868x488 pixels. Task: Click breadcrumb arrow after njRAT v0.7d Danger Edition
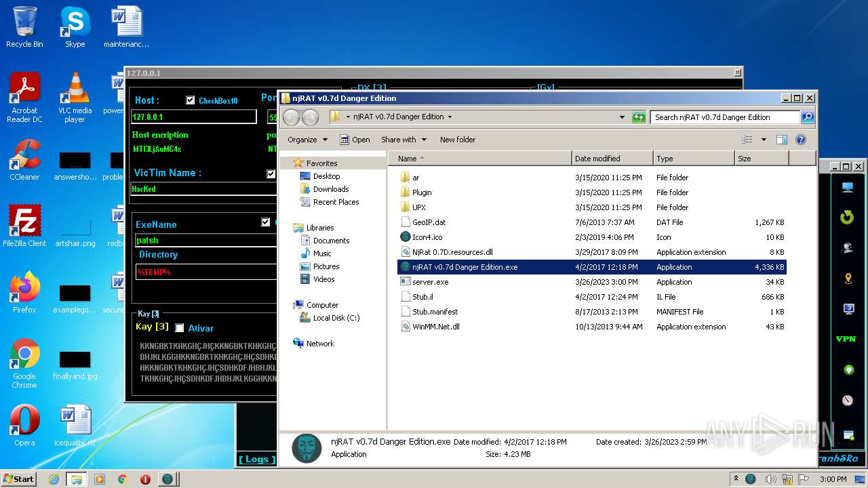point(449,117)
